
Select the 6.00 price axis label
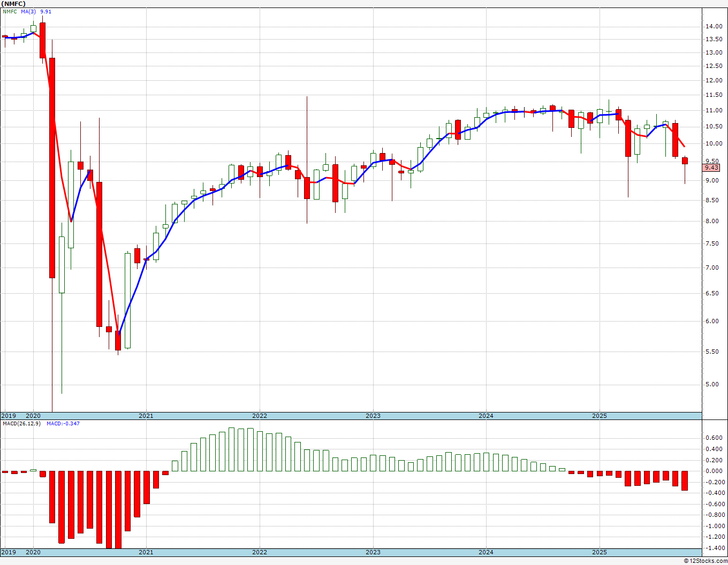pyautogui.click(x=712, y=321)
